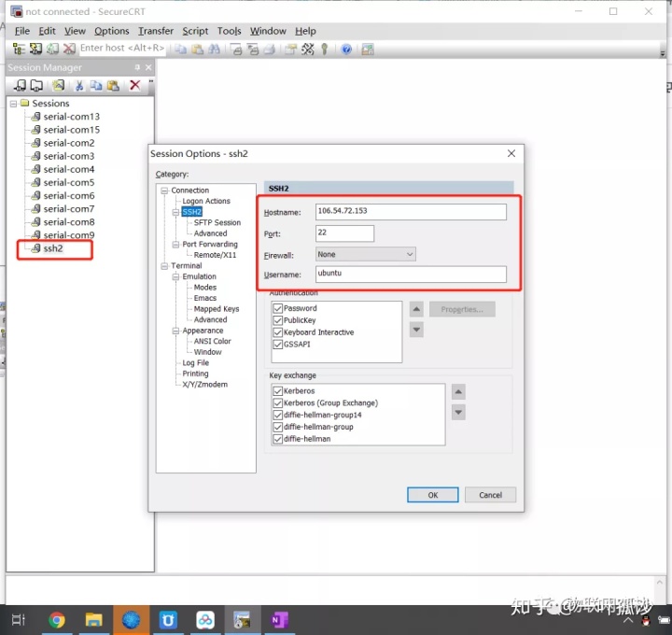672x635 pixels.
Task: Open Global Options tools icon
Action: pos(307,49)
